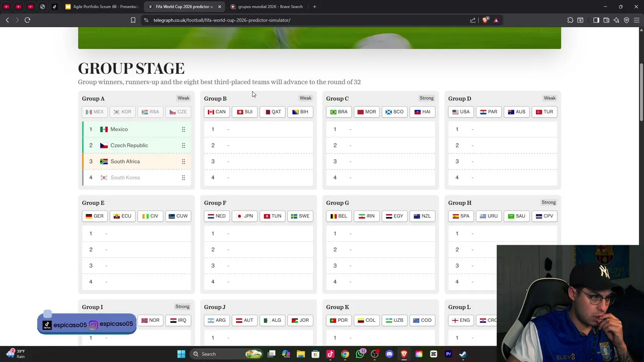Screen dimensions: 644x362
Task: Reload the page with refresh icon
Action: coord(27,20)
